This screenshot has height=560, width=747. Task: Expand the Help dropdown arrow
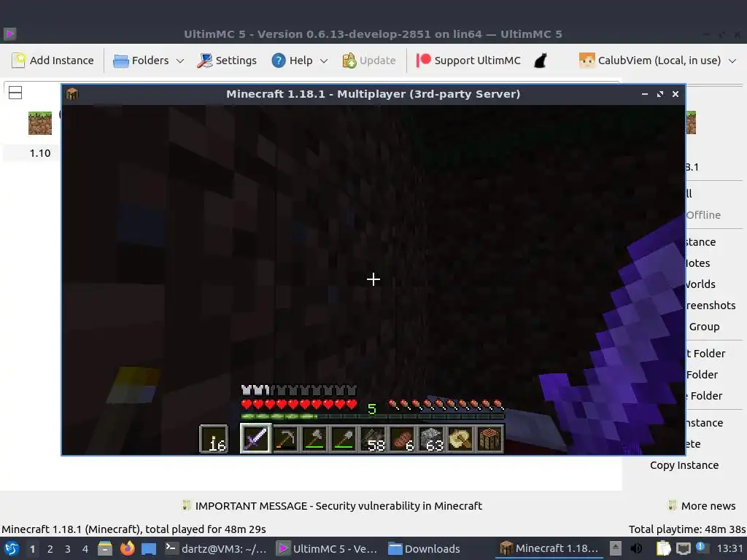click(x=324, y=61)
